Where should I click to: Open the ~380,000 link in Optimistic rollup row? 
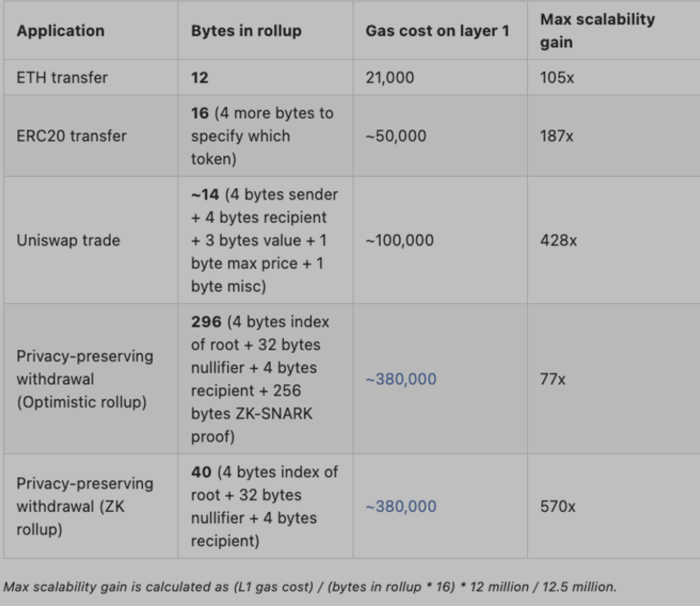(401, 379)
